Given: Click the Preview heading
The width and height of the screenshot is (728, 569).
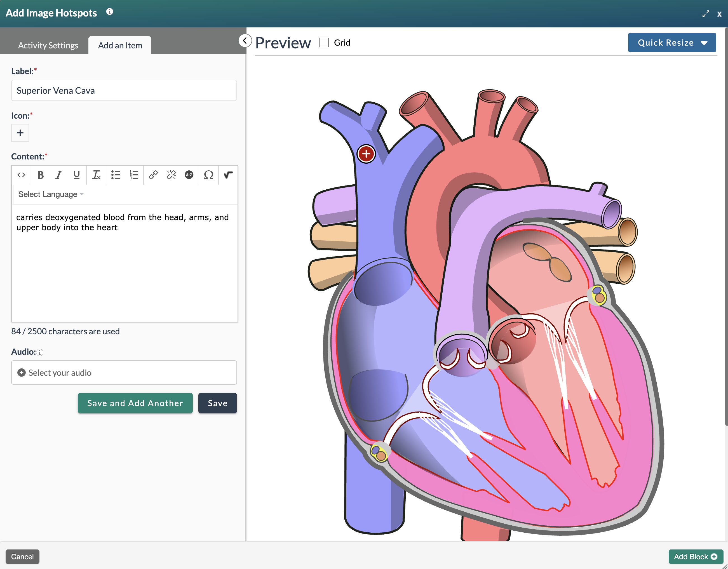Looking at the screenshot, I should [x=283, y=43].
